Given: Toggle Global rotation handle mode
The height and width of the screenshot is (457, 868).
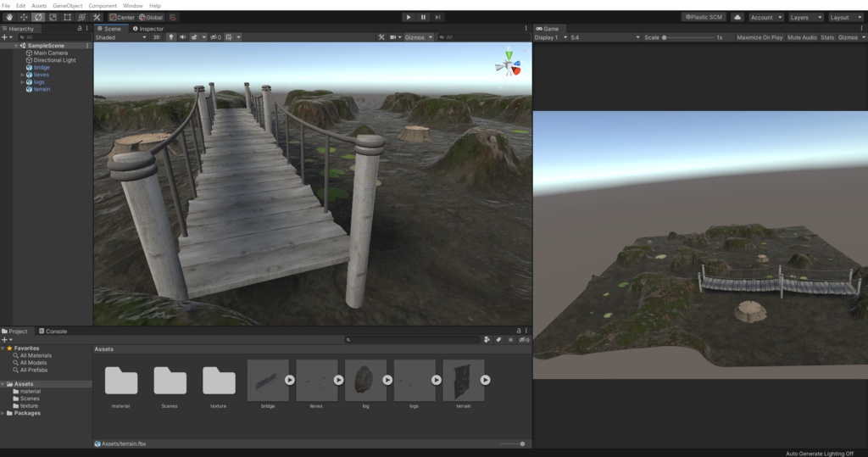Looking at the screenshot, I should (x=151, y=17).
